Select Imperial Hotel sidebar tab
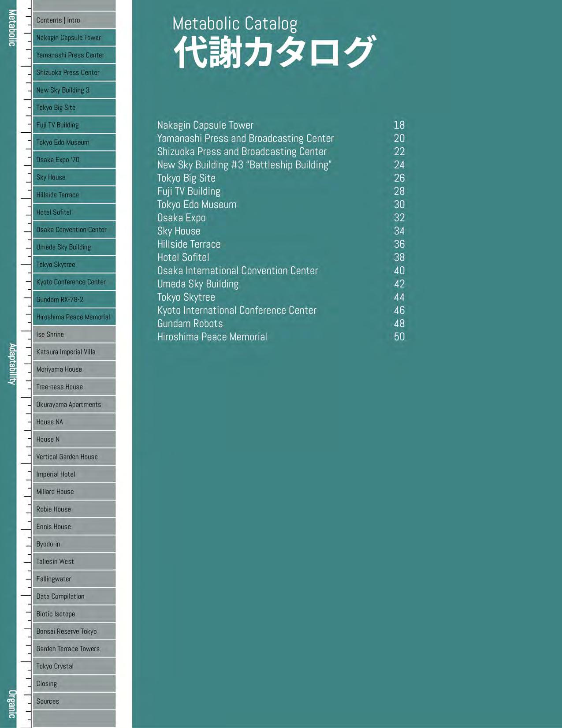 tap(74, 474)
